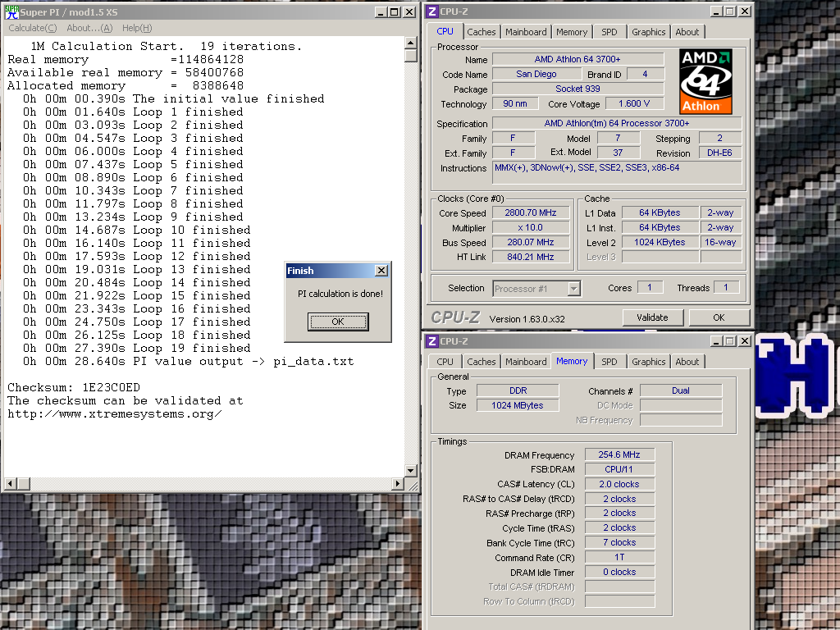Viewport: 840px width, 630px height.
Task: Click the Checksum: 1E23C0ED line
Action: 74,387
